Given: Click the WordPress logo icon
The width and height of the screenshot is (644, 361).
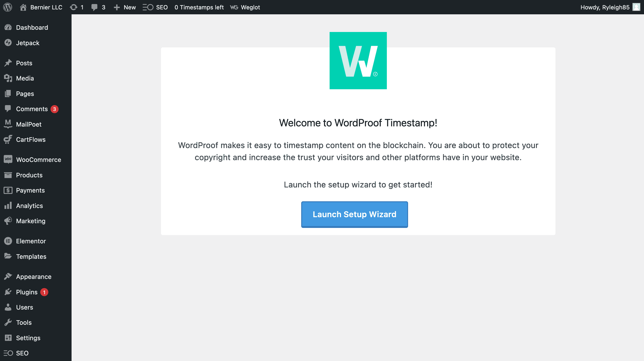Looking at the screenshot, I should (8, 7).
